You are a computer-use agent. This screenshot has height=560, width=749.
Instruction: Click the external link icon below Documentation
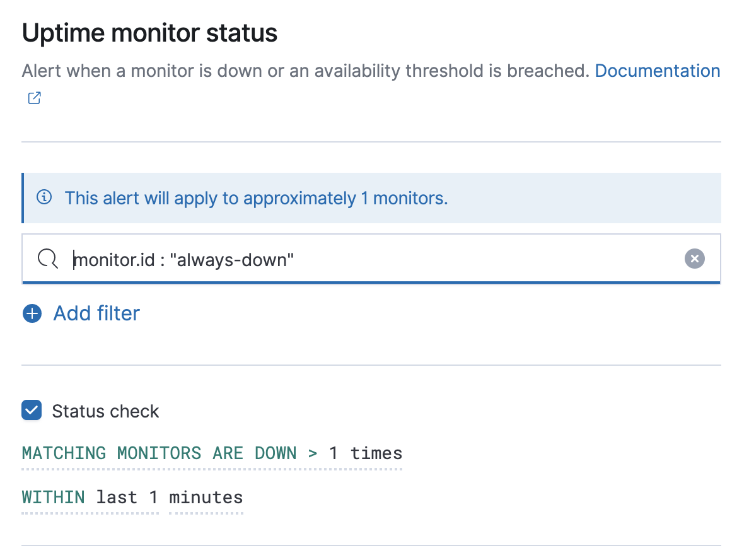[33, 98]
